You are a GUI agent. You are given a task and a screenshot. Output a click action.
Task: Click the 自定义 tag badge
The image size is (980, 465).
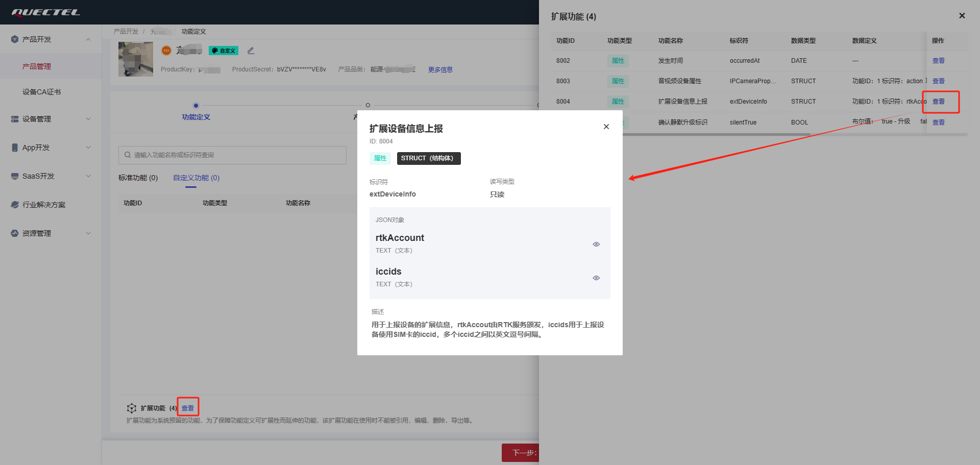coord(224,51)
